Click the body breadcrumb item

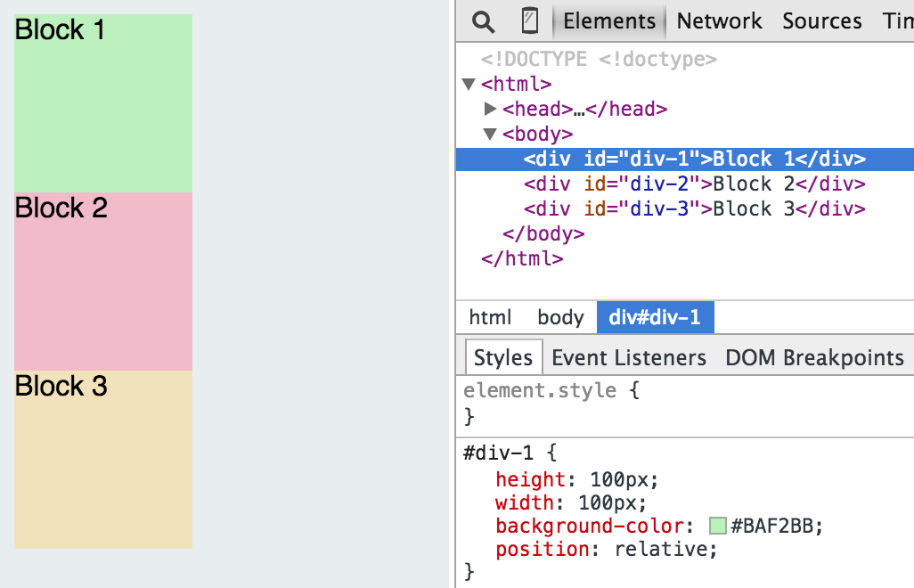pyautogui.click(x=560, y=318)
